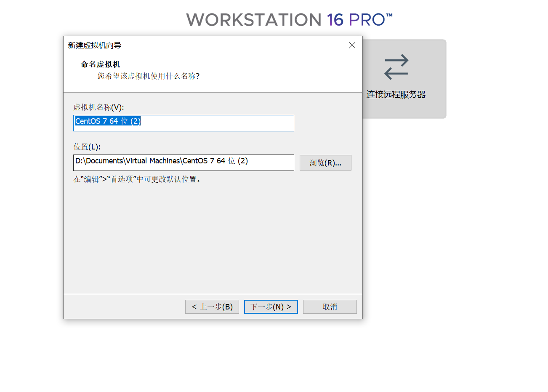Click the 位置(L): label
The height and width of the screenshot is (392, 548).
click(87, 147)
